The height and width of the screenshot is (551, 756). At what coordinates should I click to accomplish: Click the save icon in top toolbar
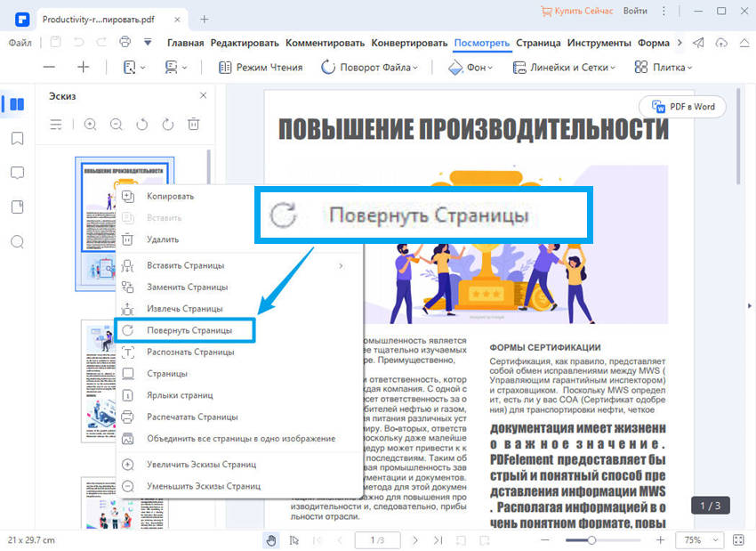pyautogui.click(x=55, y=42)
